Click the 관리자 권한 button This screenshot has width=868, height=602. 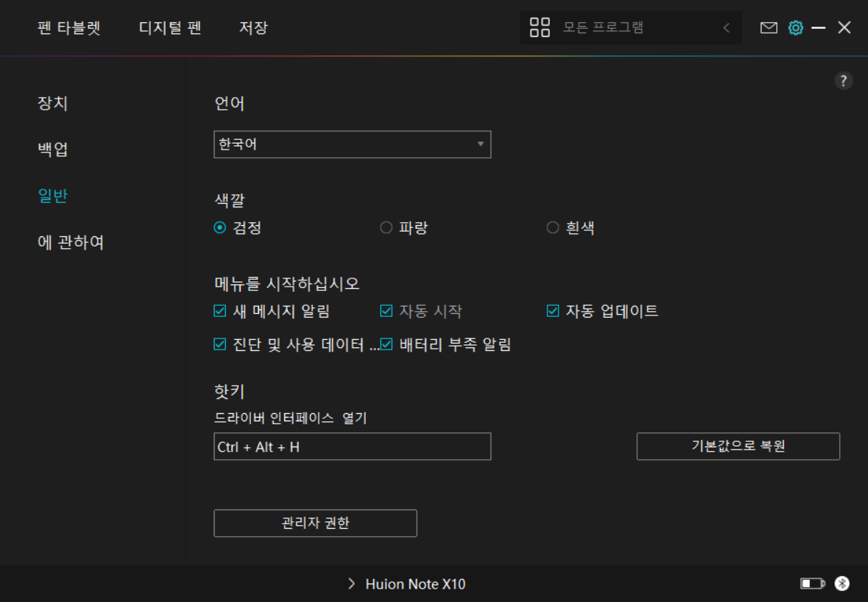tap(315, 523)
